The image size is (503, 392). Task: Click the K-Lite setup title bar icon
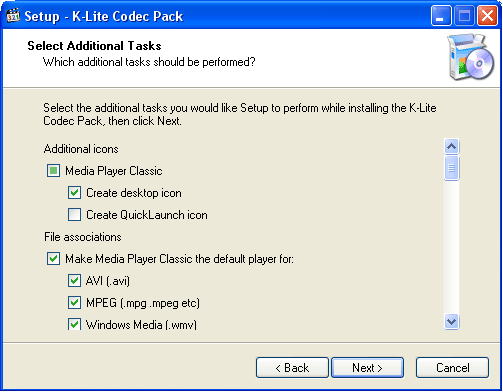click(x=13, y=16)
